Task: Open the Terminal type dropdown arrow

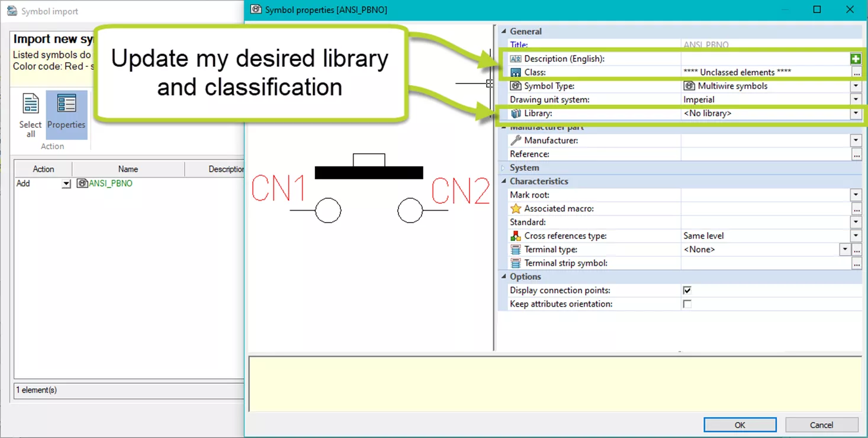Action: pyautogui.click(x=845, y=249)
